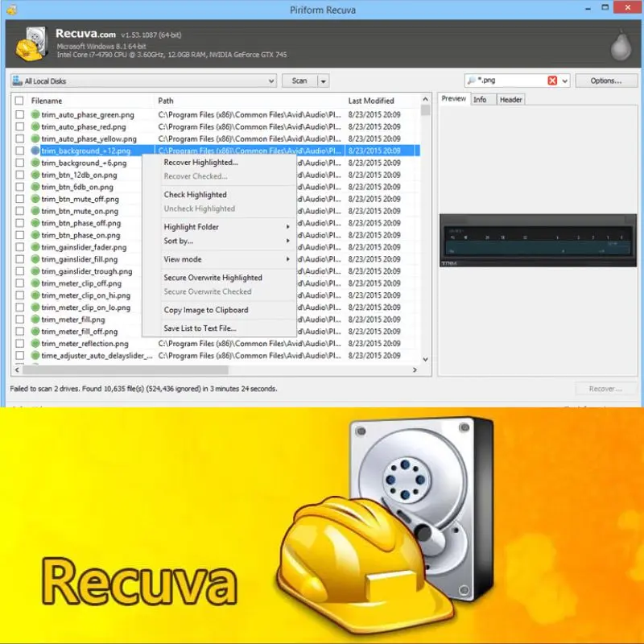Open the All Local Disks drive dropdown
Screen dimensions: 644x644
(270, 81)
